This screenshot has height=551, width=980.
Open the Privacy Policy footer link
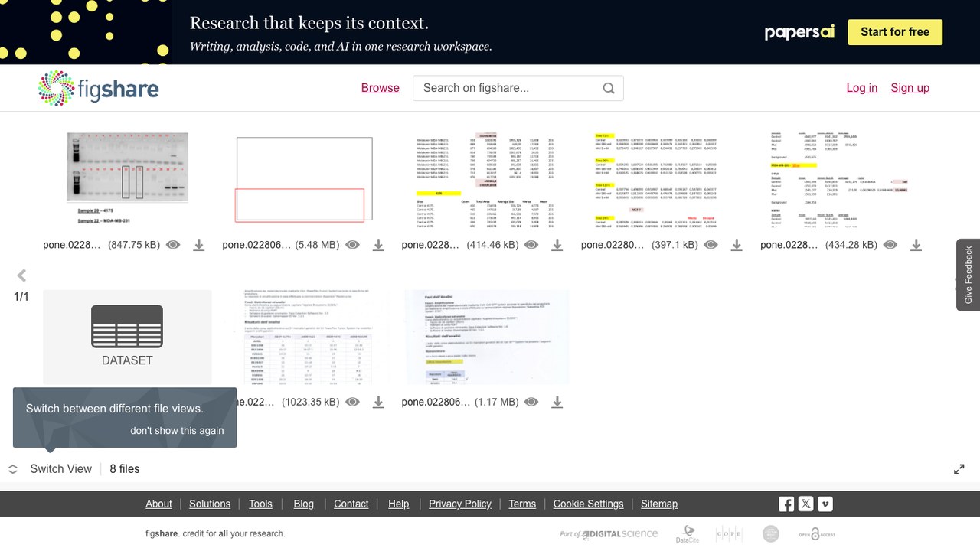click(x=460, y=504)
